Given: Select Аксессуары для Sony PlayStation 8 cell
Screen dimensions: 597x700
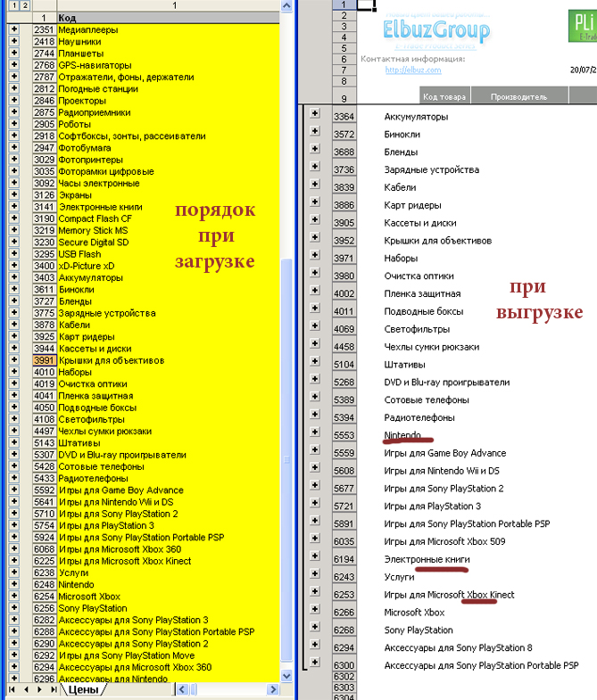Looking at the screenshot, I should point(458,647).
